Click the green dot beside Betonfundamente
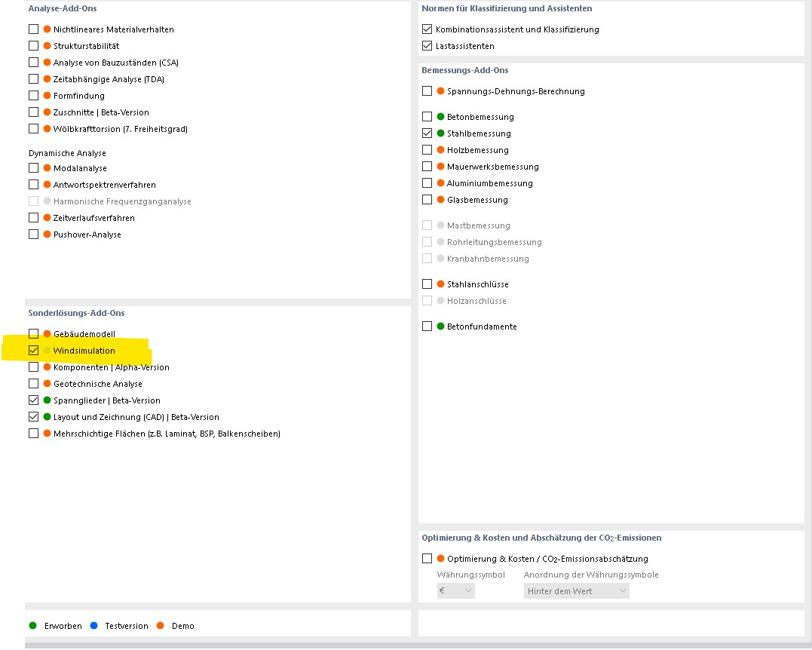The height and width of the screenshot is (650, 812). pos(441,327)
